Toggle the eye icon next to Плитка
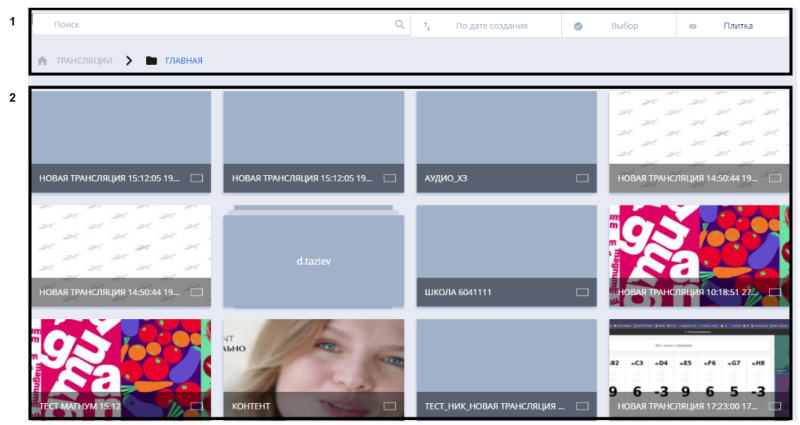 (693, 26)
